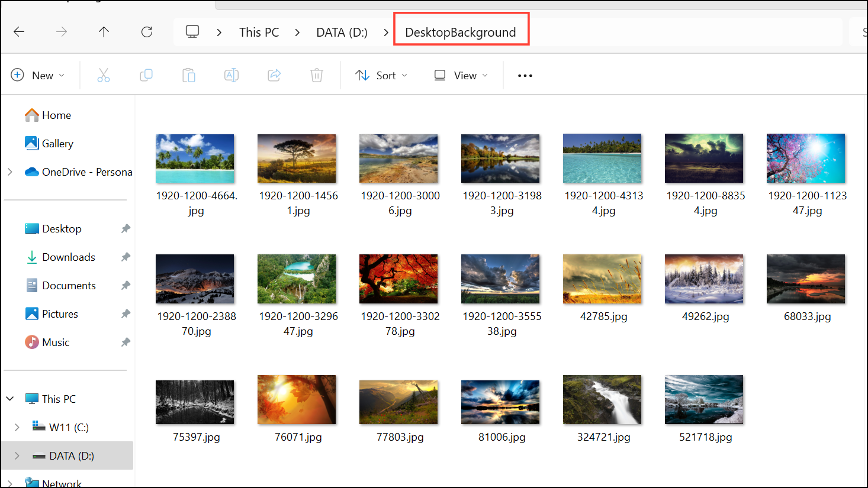Expand the W11 (C:) drive node

[x=17, y=427]
